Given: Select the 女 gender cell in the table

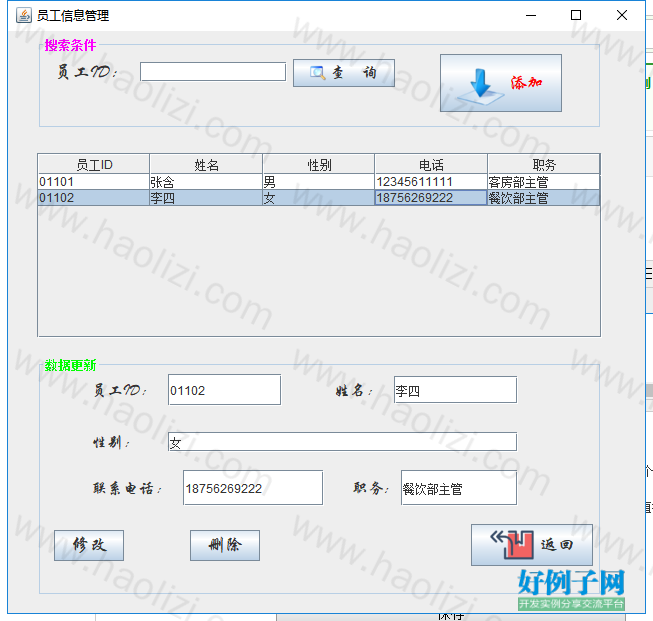Looking at the screenshot, I should [319, 198].
